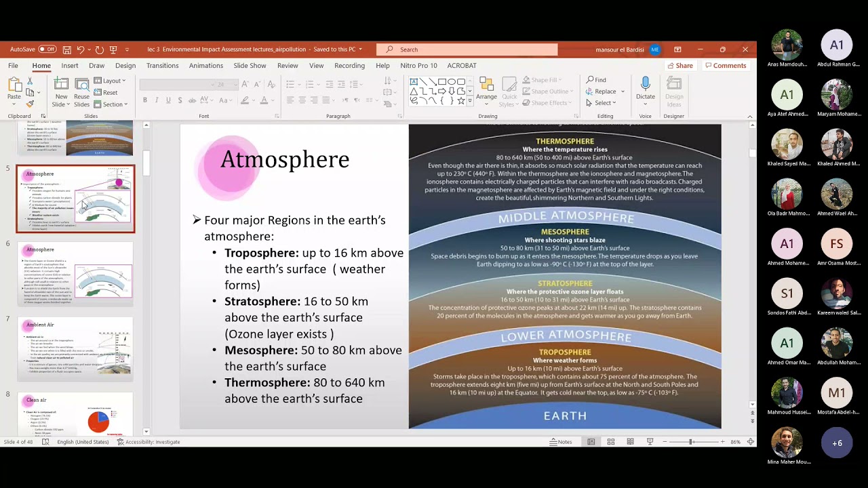Open the Select dropdown in Editing

click(601, 103)
